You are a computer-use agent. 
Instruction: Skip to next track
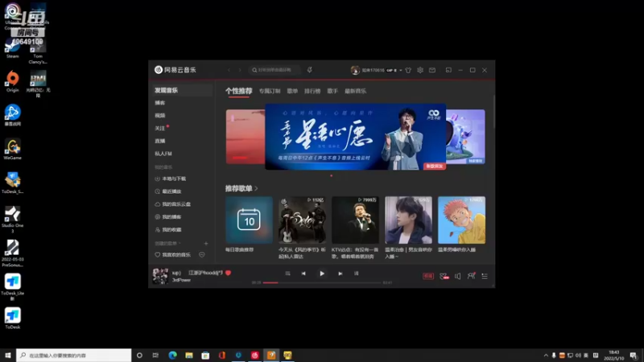pos(340,274)
